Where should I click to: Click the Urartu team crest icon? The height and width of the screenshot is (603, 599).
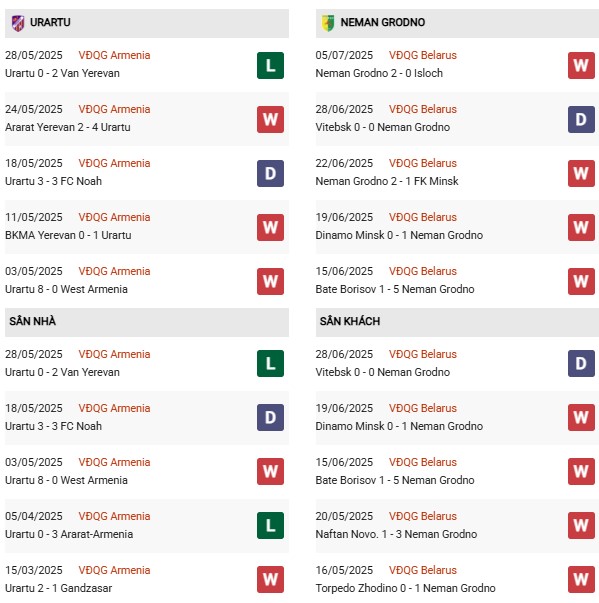(x=18, y=23)
